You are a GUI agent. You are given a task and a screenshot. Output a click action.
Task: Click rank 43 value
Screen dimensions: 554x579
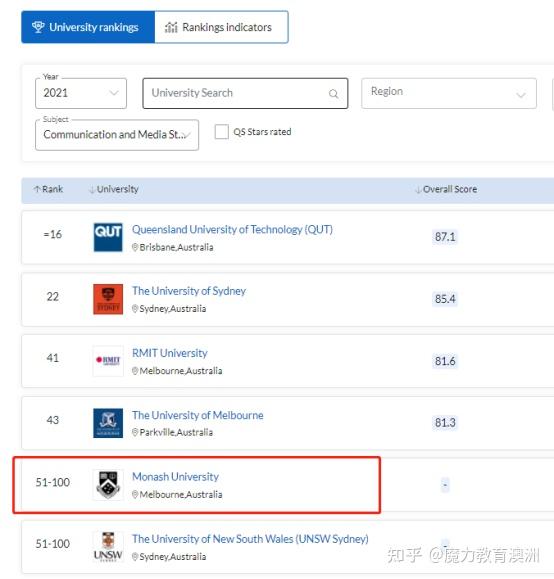coord(52,420)
